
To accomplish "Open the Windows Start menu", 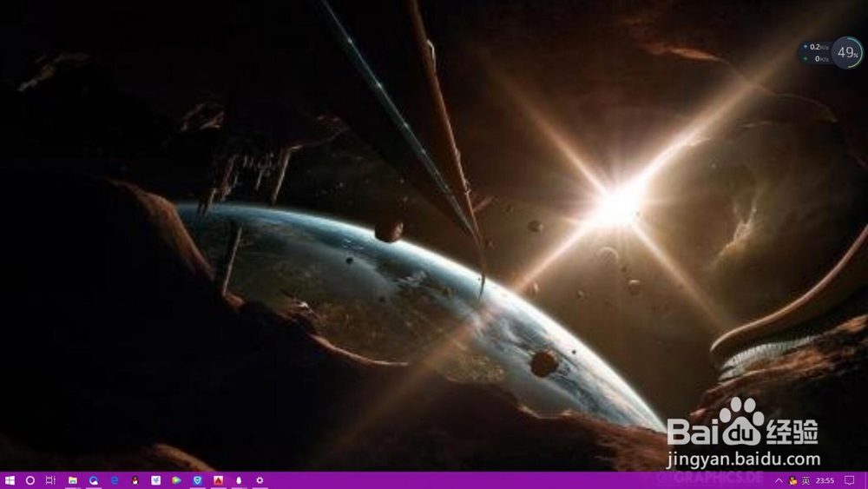I will [x=10, y=480].
